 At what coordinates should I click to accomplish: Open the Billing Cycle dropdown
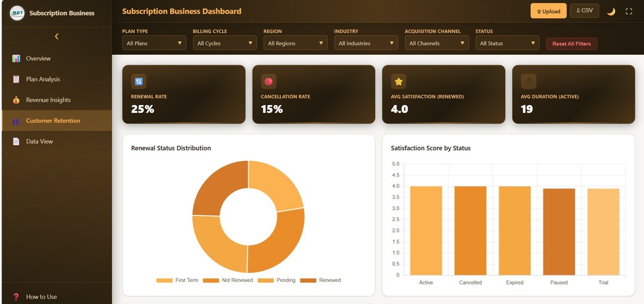[x=224, y=43]
